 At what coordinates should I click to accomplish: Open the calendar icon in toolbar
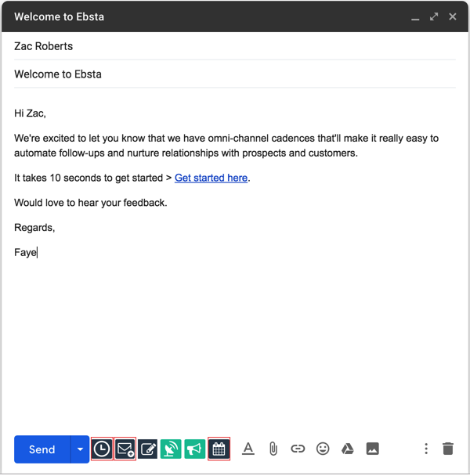[x=219, y=449]
